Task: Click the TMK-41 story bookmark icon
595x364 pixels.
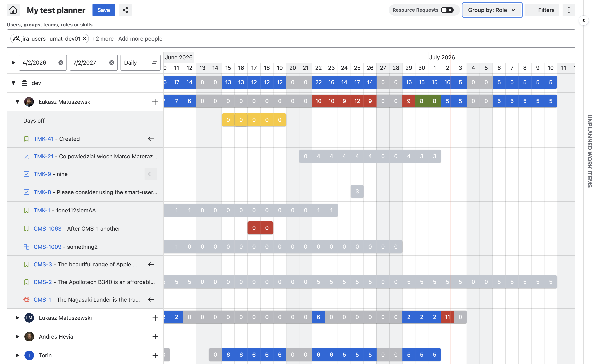Action: coord(26,139)
